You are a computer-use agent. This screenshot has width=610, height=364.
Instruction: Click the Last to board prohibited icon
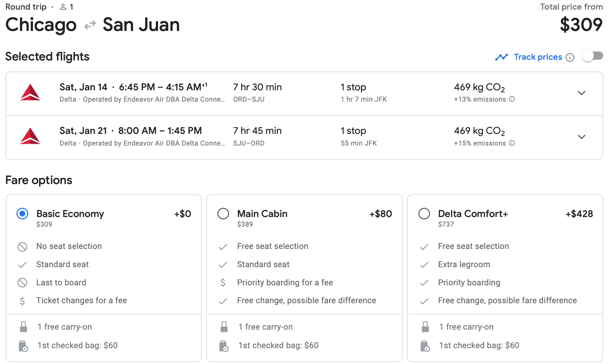click(x=22, y=283)
